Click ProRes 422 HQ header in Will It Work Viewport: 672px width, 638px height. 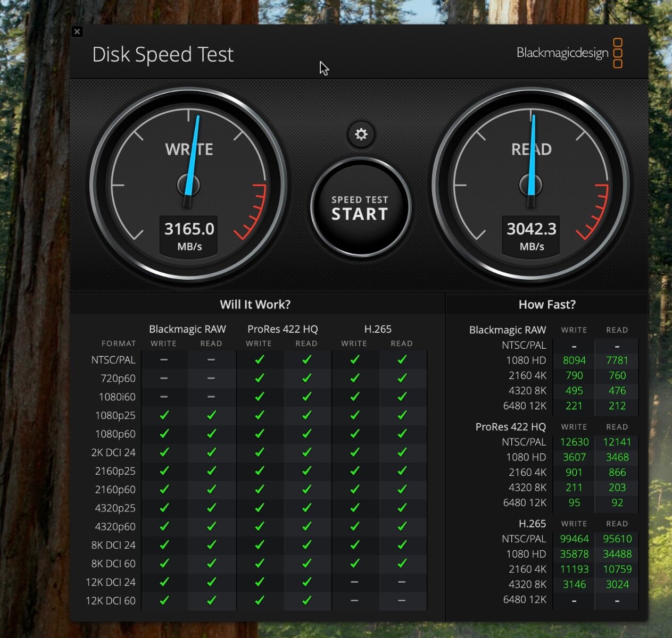(x=283, y=329)
